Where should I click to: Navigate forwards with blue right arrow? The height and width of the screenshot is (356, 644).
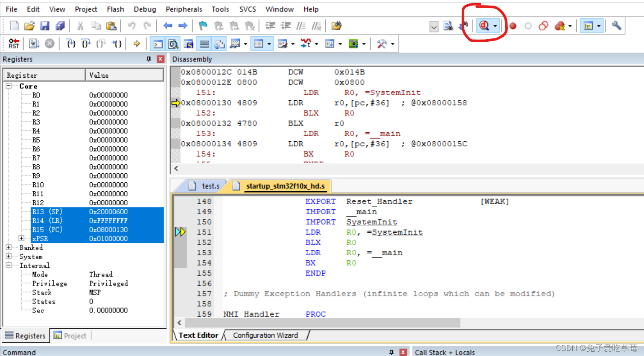(x=183, y=26)
